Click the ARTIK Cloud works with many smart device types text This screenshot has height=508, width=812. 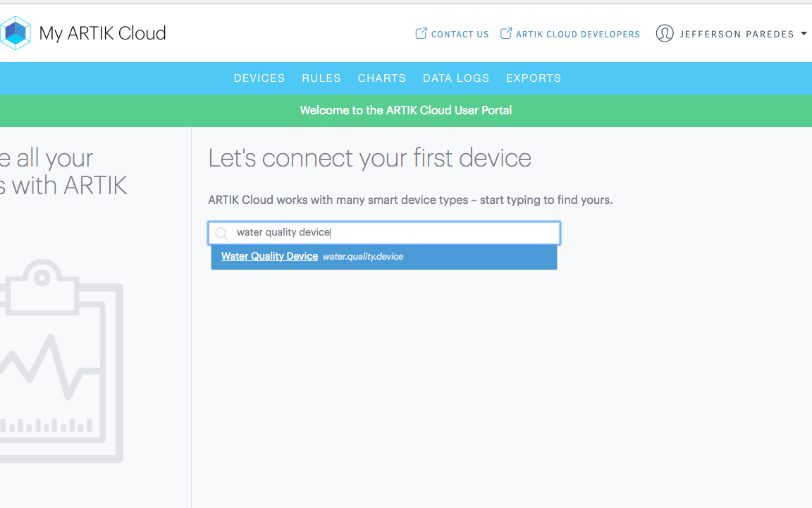(x=410, y=200)
